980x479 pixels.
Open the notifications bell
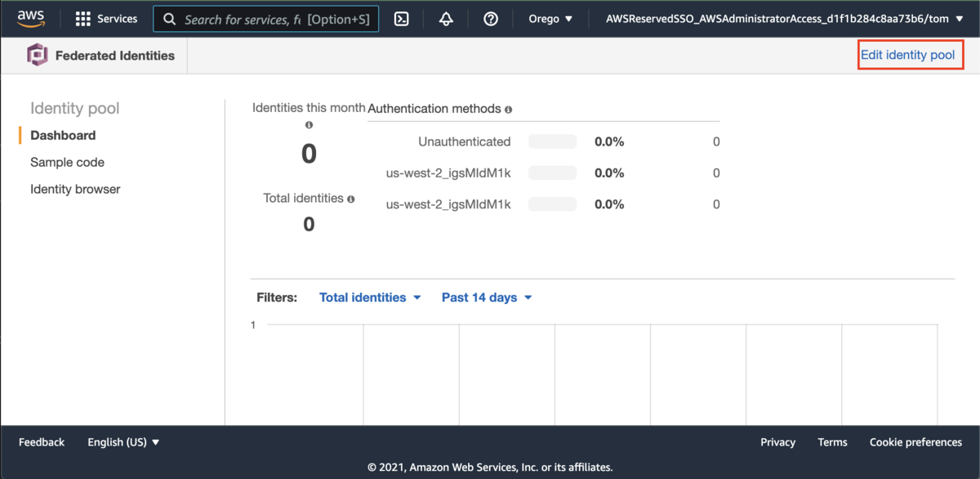(x=446, y=19)
